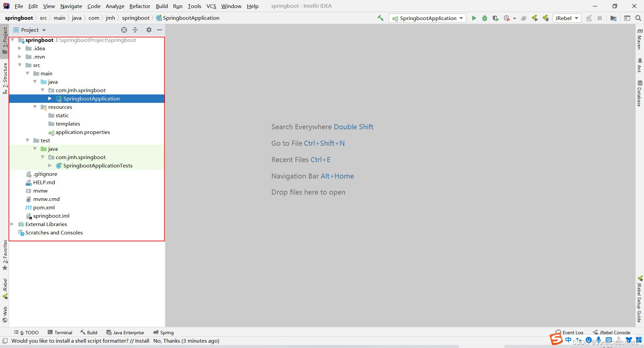Click the 'main' breadcrumb in navigation bar
This screenshot has width=644, height=348.
(x=59, y=18)
